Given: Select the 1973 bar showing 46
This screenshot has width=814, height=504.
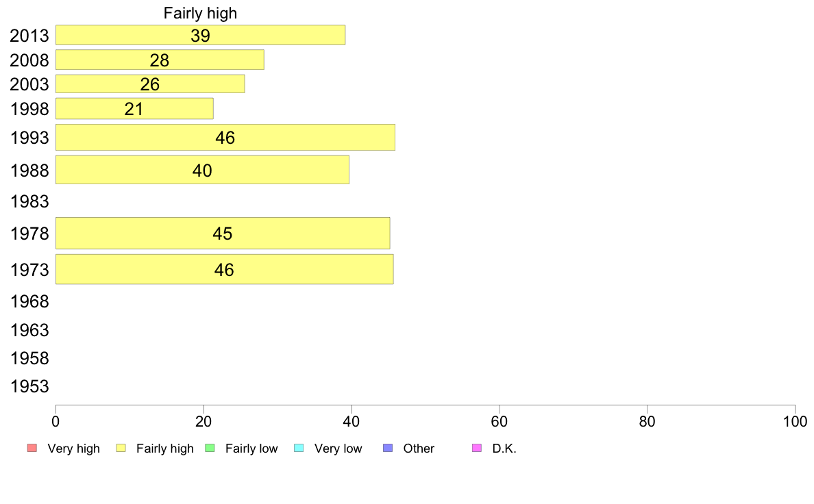Looking at the screenshot, I should [224, 269].
